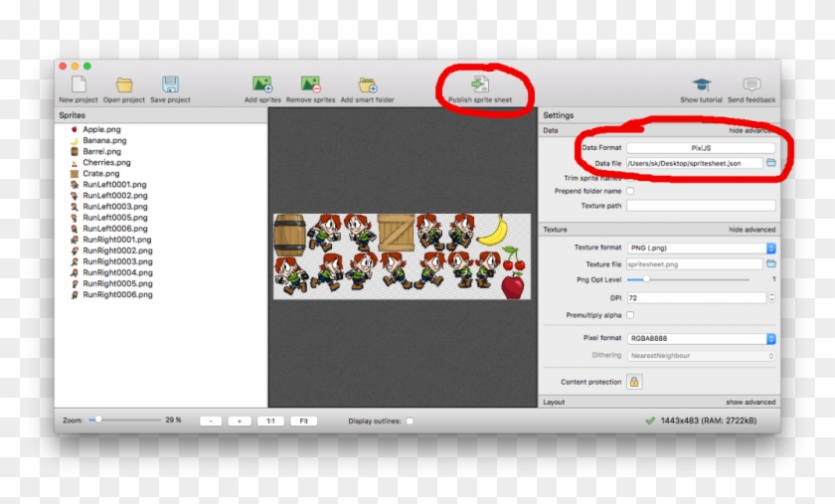The width and height of the screenshot is (835, 504).
Task: Browse for texture file folder icon
Action: 770,263
